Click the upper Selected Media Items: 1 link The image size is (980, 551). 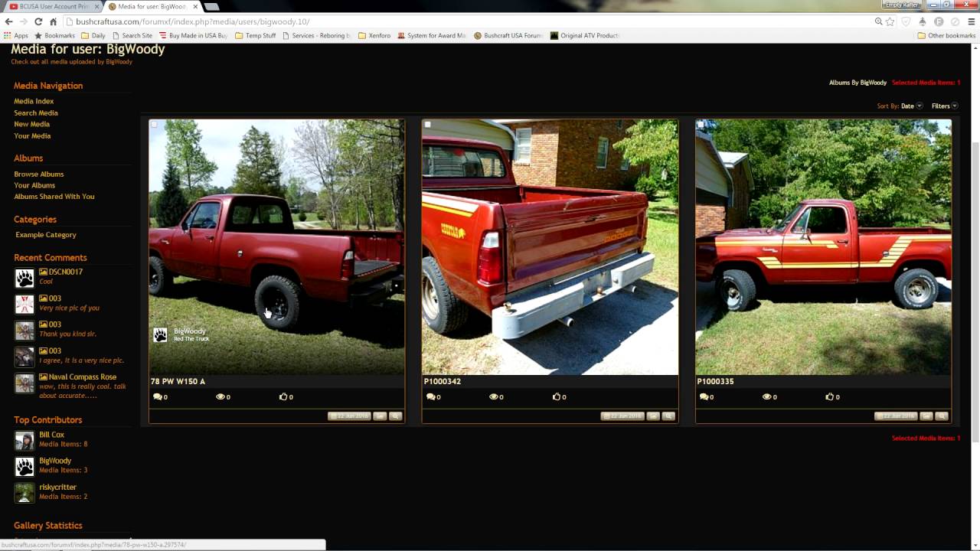(x=926, y=83)
